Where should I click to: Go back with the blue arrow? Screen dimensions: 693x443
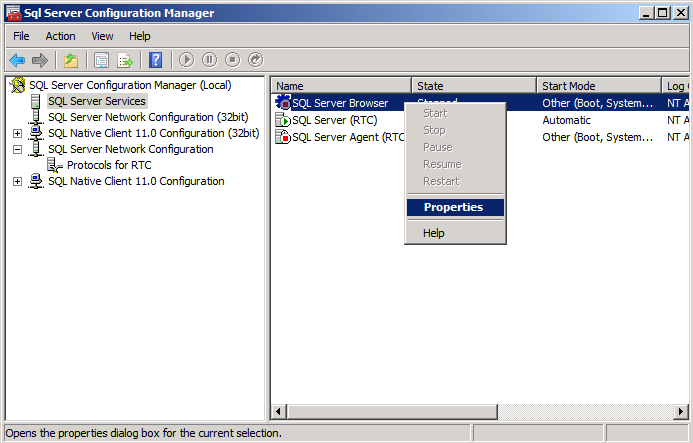click(17, 60)
